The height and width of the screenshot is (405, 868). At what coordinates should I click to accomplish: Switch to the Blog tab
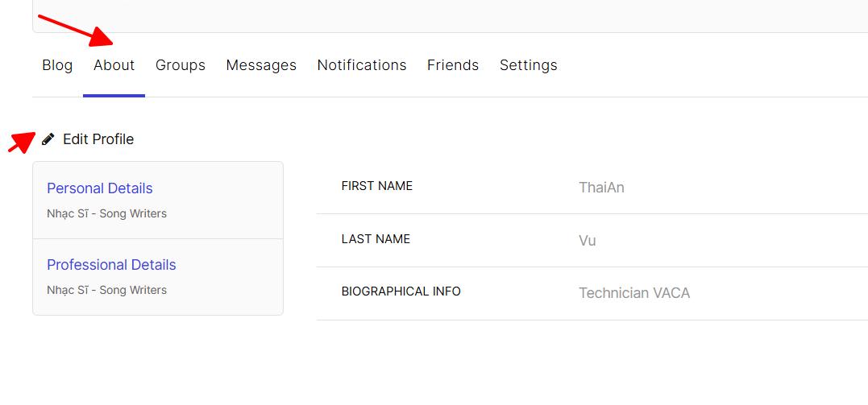coord(57,65)
